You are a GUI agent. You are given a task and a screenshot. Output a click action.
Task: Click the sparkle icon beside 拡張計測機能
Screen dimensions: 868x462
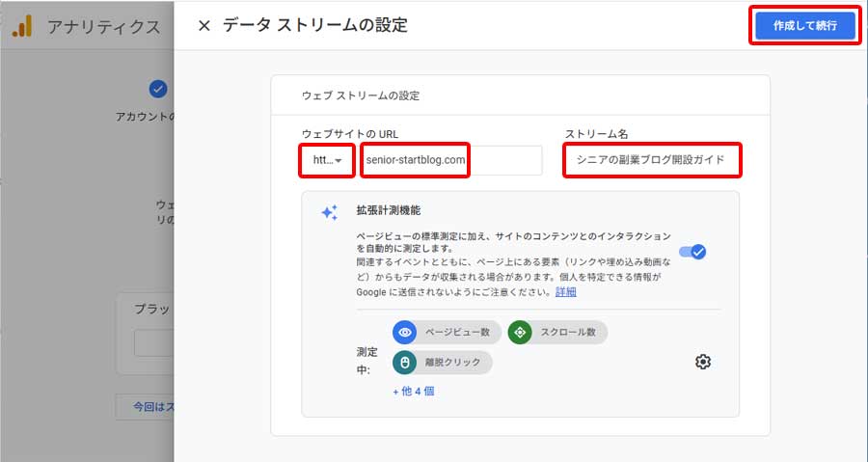click(330, 212)
